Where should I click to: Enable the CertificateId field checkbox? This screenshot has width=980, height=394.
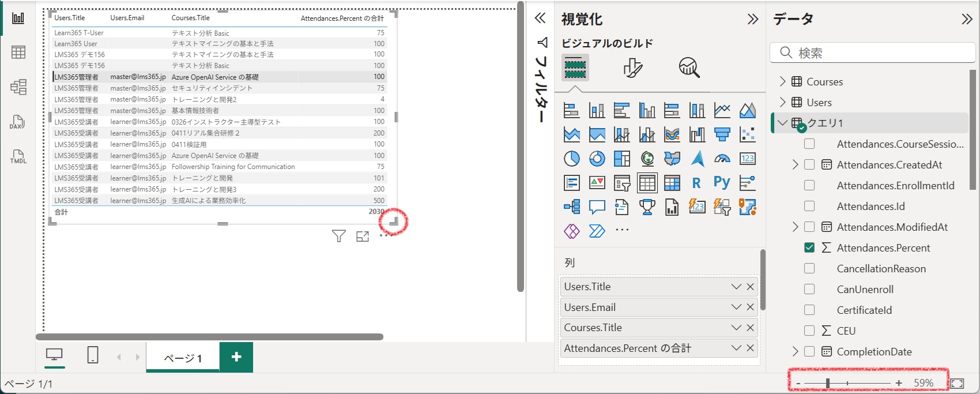[809, 310]
